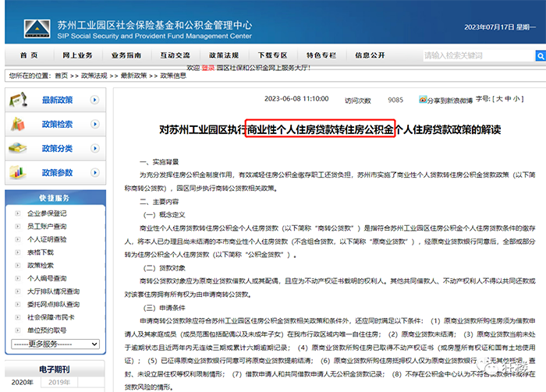Click the bullet icon beside 员工账户查询
The width and height of the screenshot is (546, 392).
coord(18,227)
